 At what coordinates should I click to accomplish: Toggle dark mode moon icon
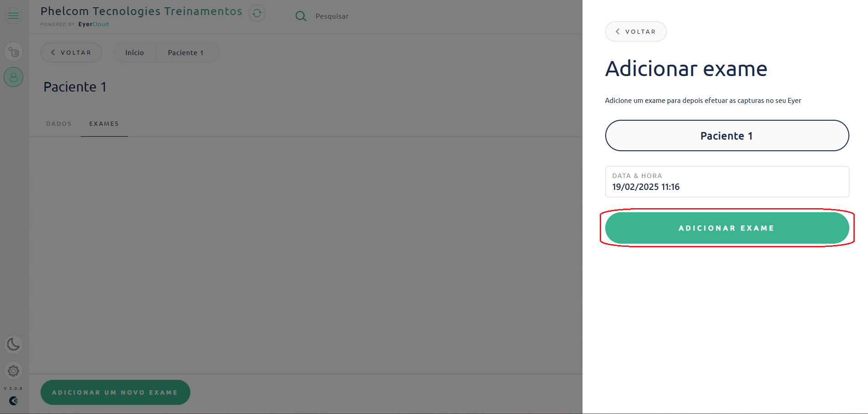14,345
